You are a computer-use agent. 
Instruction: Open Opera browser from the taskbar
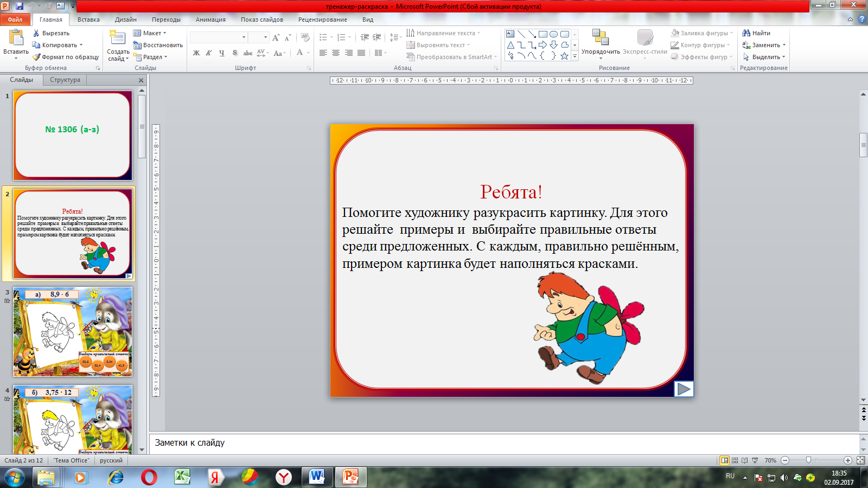(x=149, y=477)
